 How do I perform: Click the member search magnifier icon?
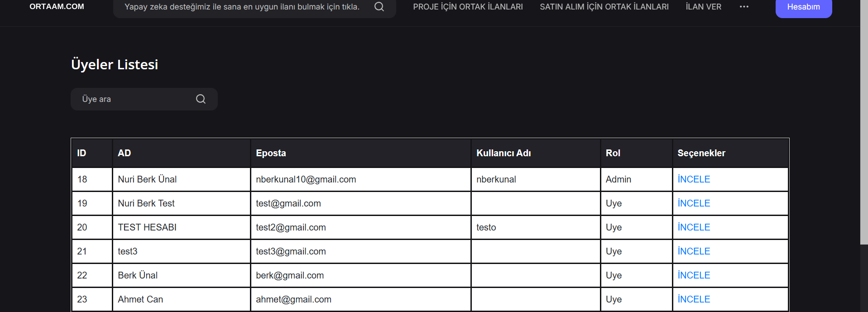(201, 99)
